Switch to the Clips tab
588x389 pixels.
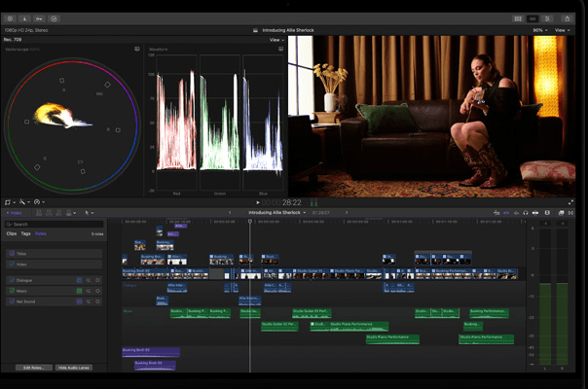click(12, 233)
